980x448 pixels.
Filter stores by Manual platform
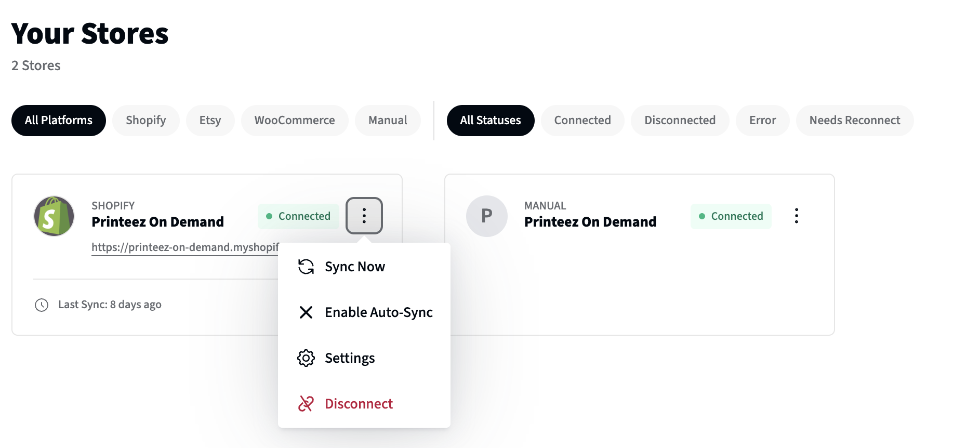(x=388, y=121)
